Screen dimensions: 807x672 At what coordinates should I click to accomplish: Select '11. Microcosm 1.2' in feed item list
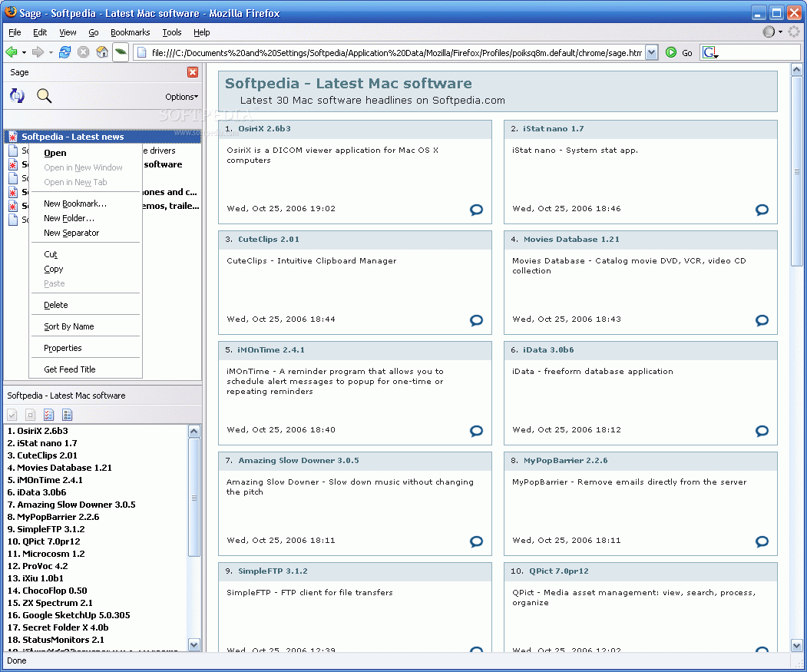pyautogui.click(x=96, y=554)
